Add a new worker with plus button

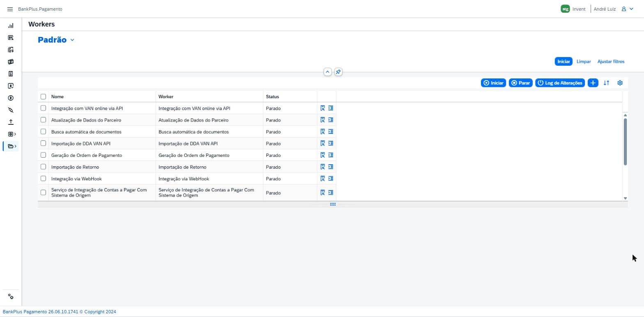pos(593,83)
